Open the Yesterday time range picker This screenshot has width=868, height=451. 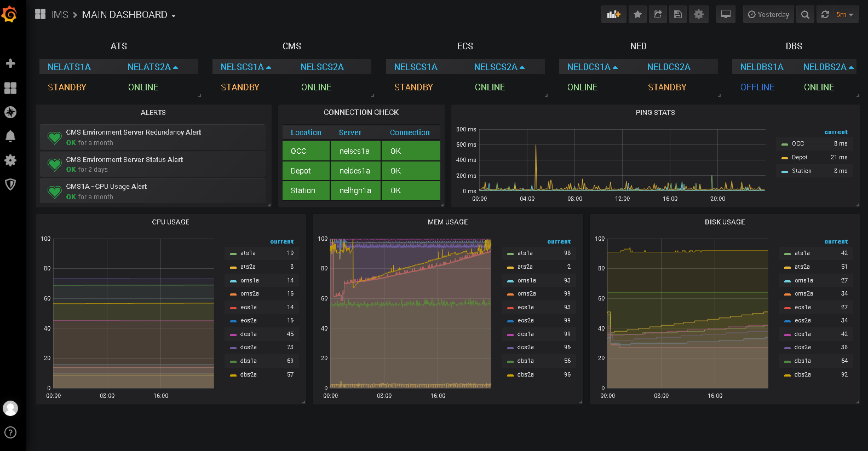(x=768, y=15)
